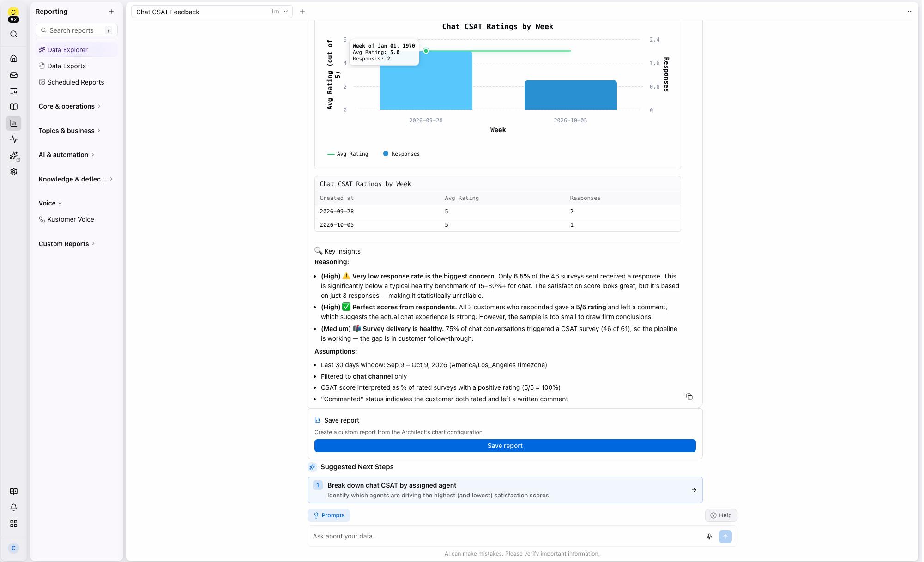Select the Reporting bar chart icon
The image size is (924, 562).
pos(14,123)
